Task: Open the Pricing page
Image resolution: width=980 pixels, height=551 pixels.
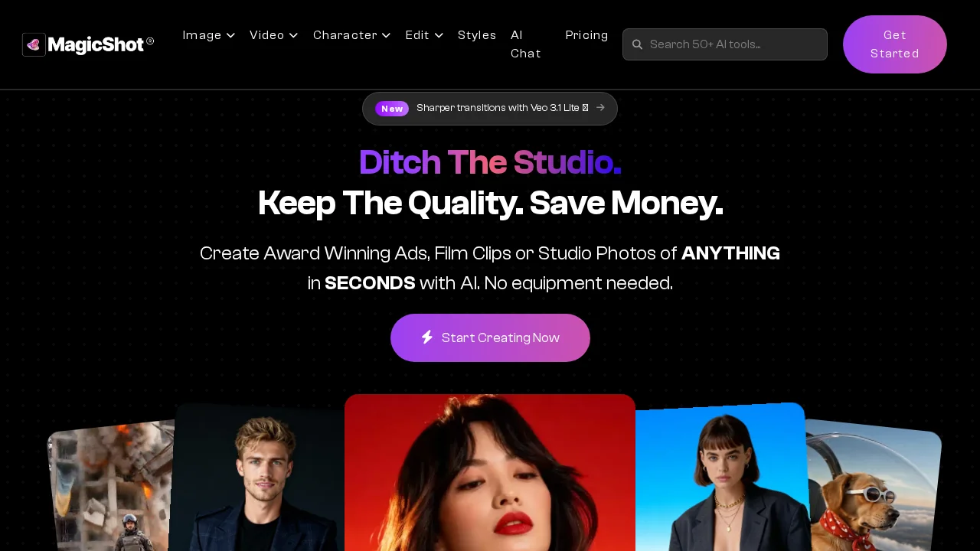Action: (586, 35)
